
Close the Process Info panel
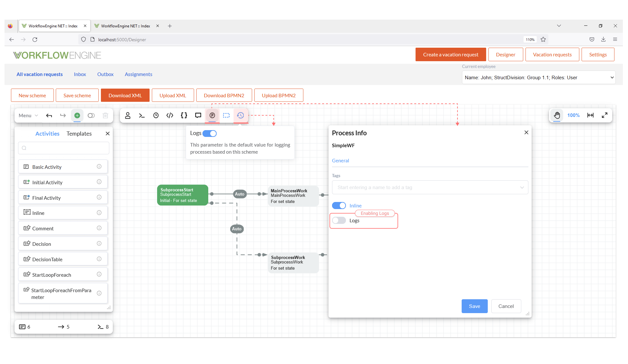[526, 132]
